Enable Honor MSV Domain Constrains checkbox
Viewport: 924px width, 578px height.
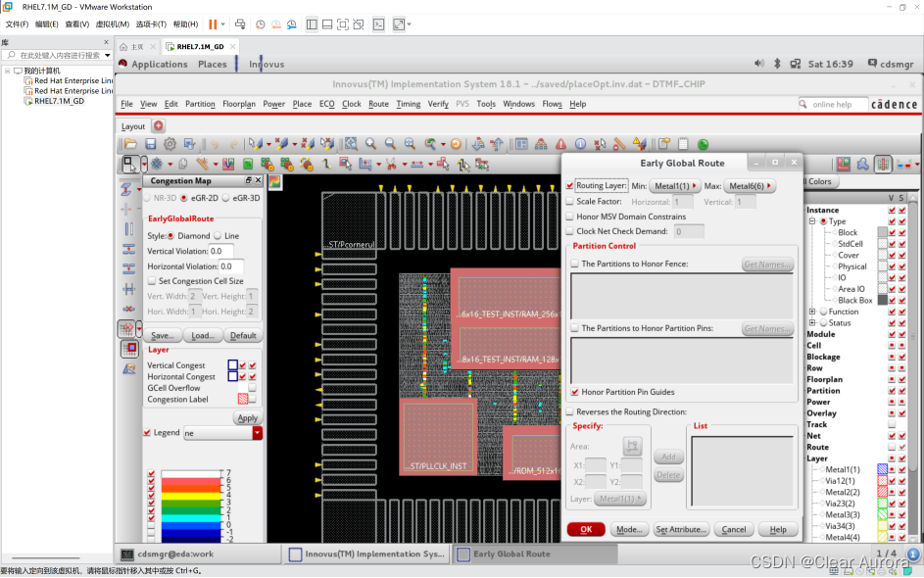(569, 217)
